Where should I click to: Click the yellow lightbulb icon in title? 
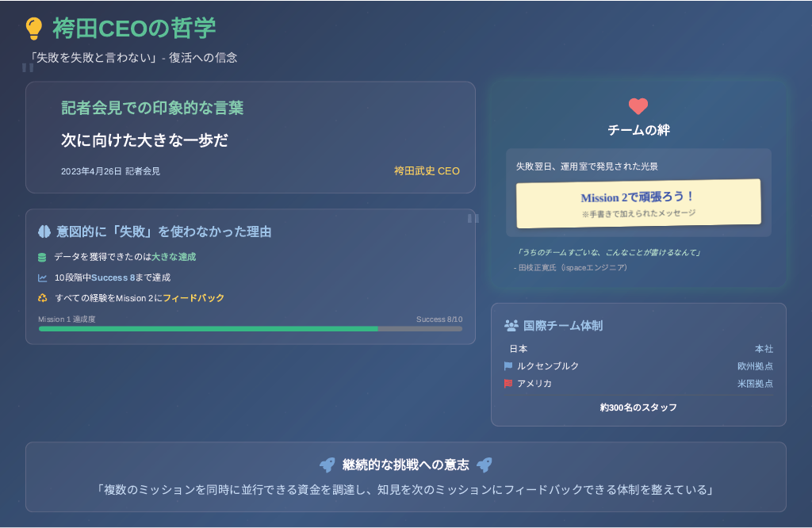click(x=34, y=29)
